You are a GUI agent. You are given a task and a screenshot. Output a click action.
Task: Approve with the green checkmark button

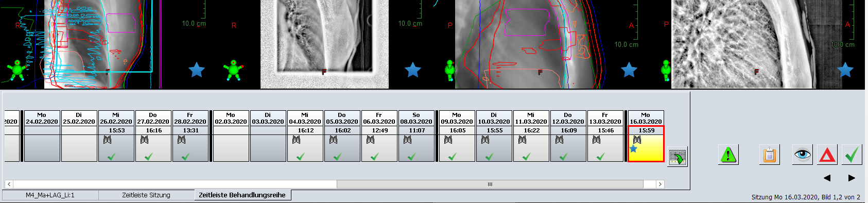pyautogui.click(x=852, y=155)
